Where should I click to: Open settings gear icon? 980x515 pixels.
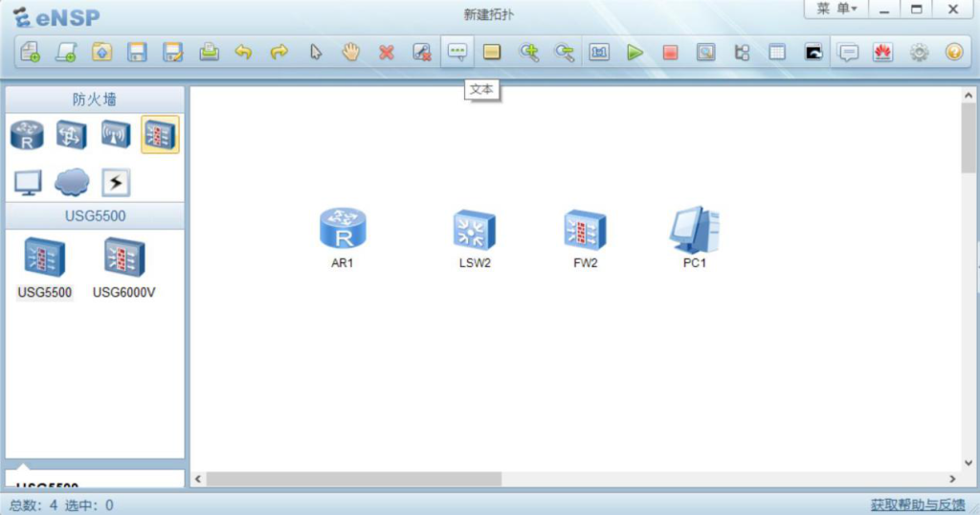pos(920,52)
